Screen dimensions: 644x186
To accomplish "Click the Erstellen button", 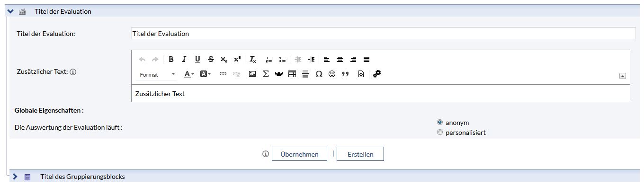I will click(x=360, y=154).
